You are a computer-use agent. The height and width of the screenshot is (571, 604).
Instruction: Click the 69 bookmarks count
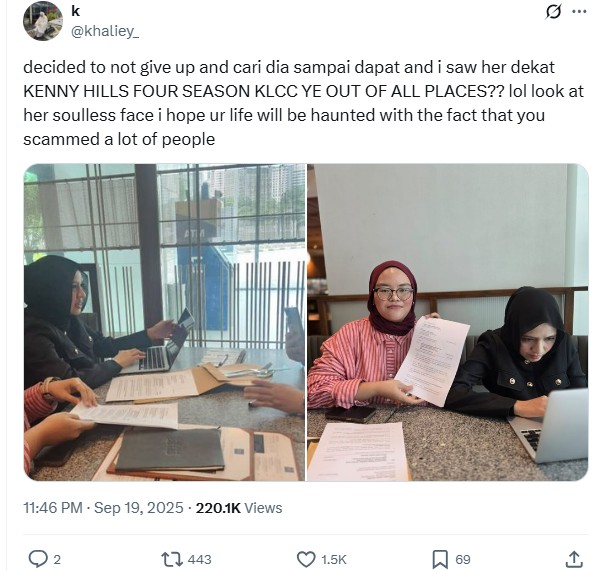coord(463,559)
